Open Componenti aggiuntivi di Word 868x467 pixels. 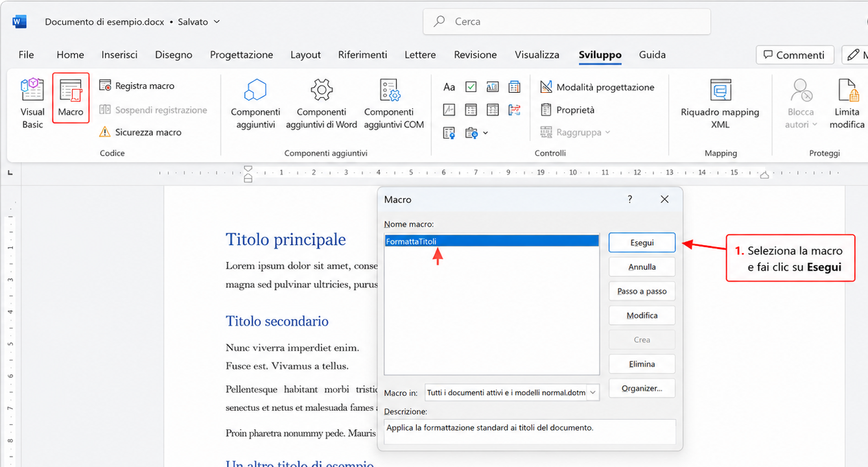point(322,104)
